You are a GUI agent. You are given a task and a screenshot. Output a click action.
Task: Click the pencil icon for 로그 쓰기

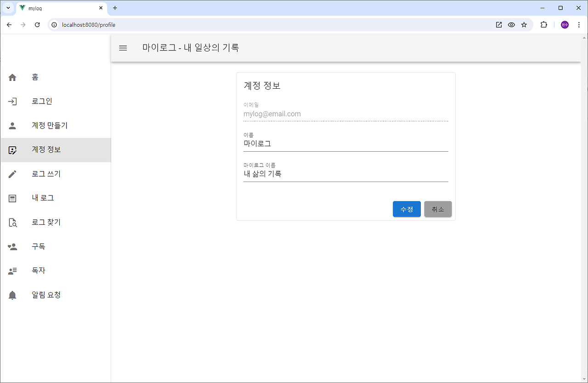click(x=12, y=174)
